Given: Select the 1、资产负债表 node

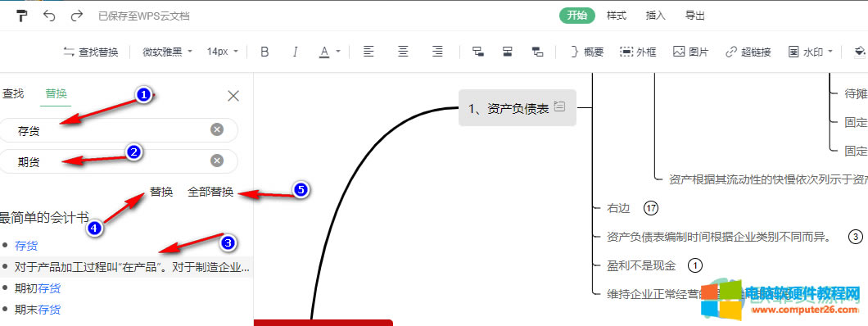Looking at the screenshot, I should tap(517, 108).
